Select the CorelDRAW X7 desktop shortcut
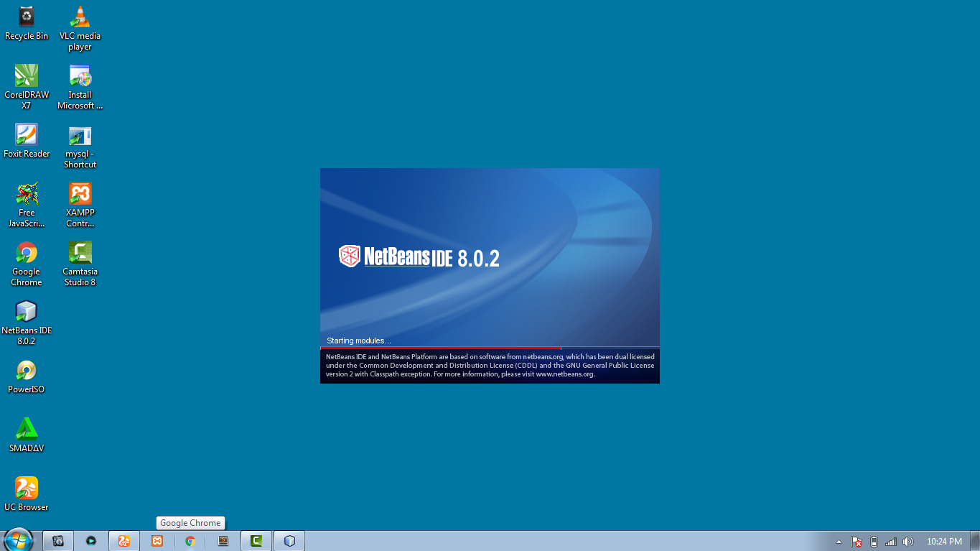Screen dimensions: 980x551 click(27, 88)
